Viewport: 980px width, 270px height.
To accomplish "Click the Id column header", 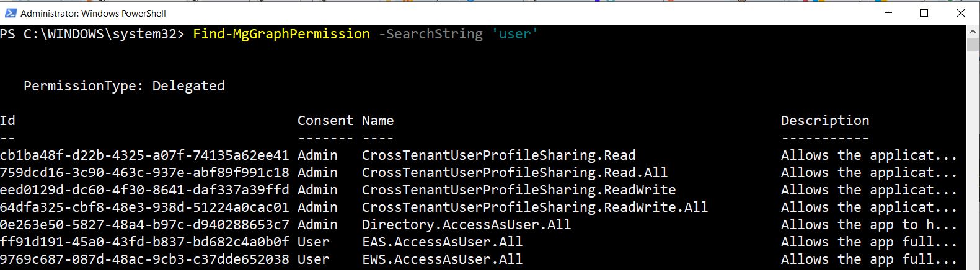I will (x=7, y=121).
